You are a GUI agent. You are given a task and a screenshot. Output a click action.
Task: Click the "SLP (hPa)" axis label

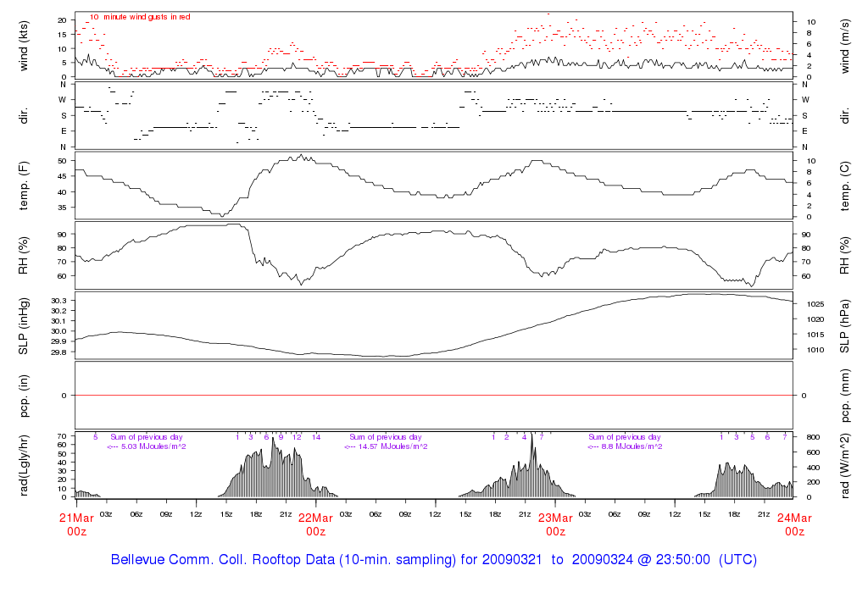(845, 326)
